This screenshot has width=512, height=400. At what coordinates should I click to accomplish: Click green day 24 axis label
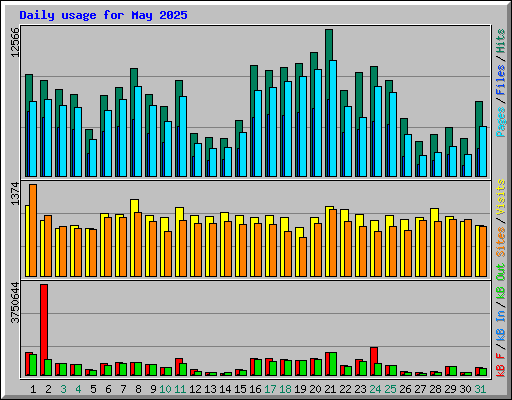[375, 389]
